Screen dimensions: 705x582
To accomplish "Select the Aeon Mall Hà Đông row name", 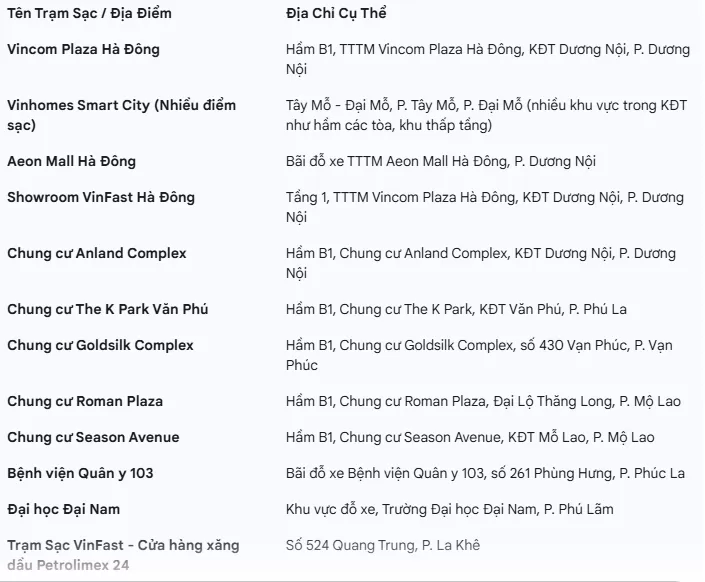I will coord(71,161).
